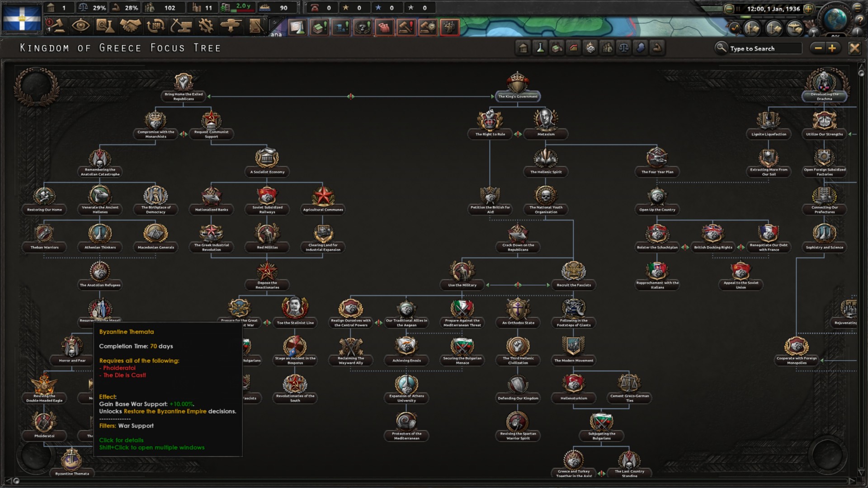Open the main game menu button
The width and height of the screenshot is (868, 488).
(x=857, y=8)
